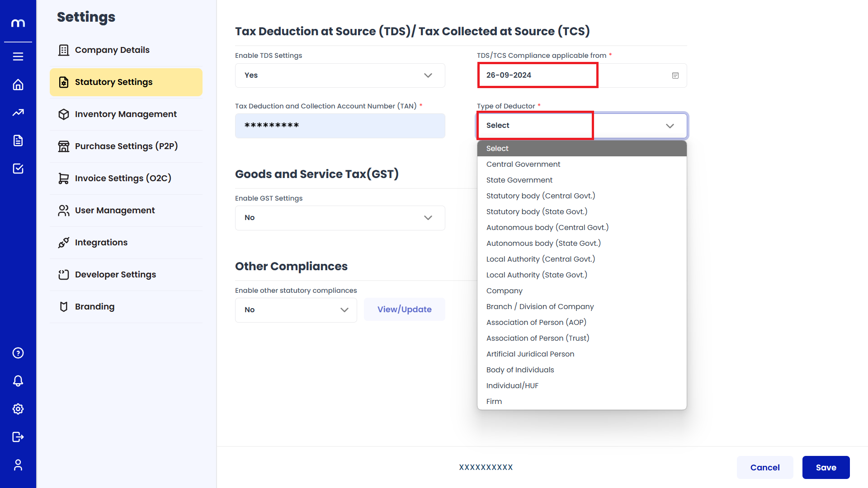Go to Inventory Management settings
Screen dimensions: 868x488
click(126, 114)
